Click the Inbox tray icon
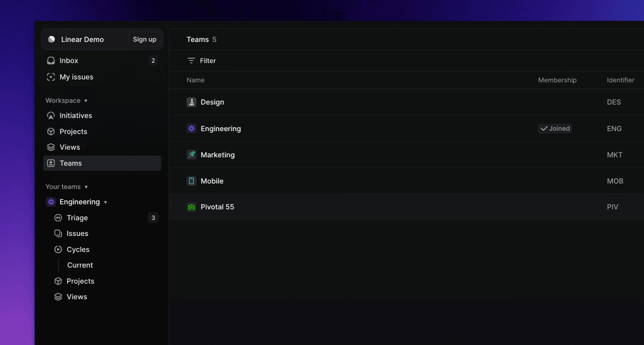This screenshot has height=345, width=644. (51, 61)
